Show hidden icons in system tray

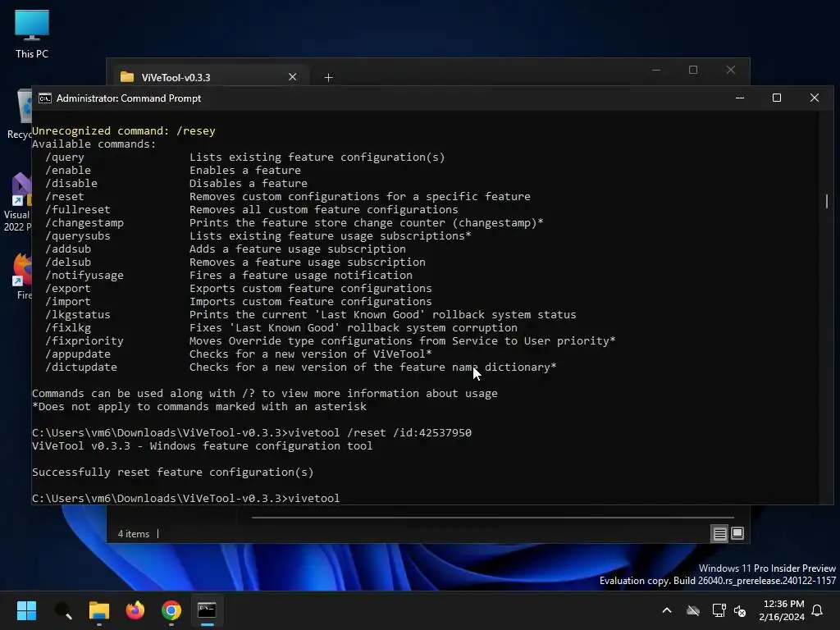coord(667,610)
